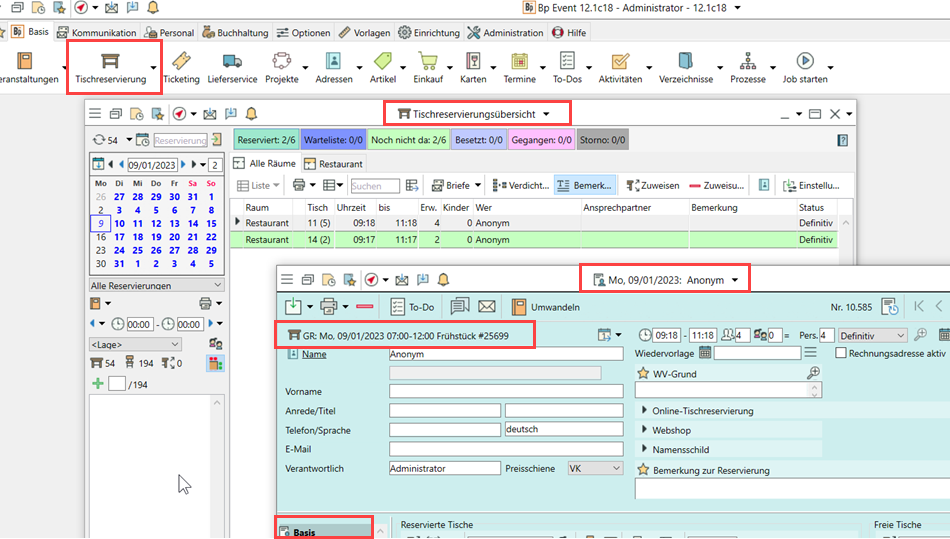Toggle the Reserviert 2/6 status filter

click(x=266, y=141)
